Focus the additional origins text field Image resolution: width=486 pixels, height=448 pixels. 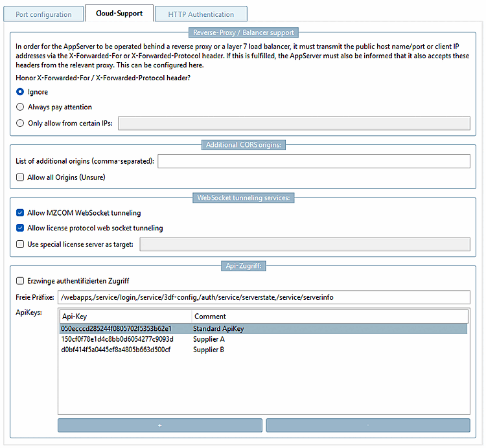click(x=314, y=161)
